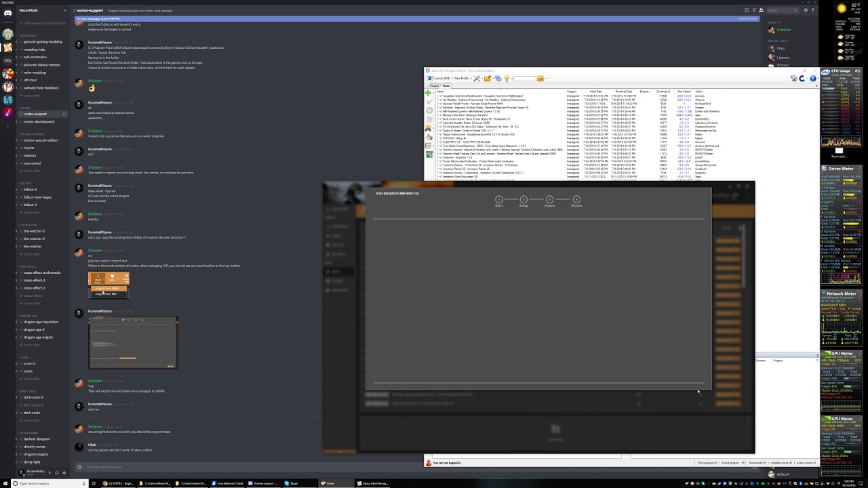Click the green plus Add Mod icon
The image size is (868, 488).
429,93
